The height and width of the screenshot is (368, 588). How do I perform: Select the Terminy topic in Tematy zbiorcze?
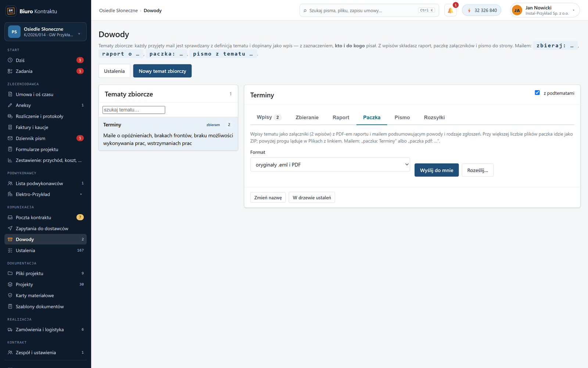click(168, 134)
